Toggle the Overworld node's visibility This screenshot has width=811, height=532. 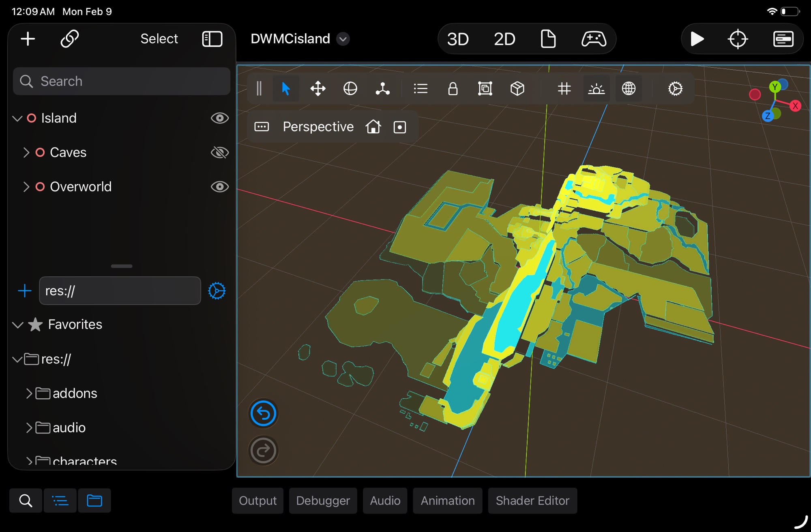click(x=219, y=186)
